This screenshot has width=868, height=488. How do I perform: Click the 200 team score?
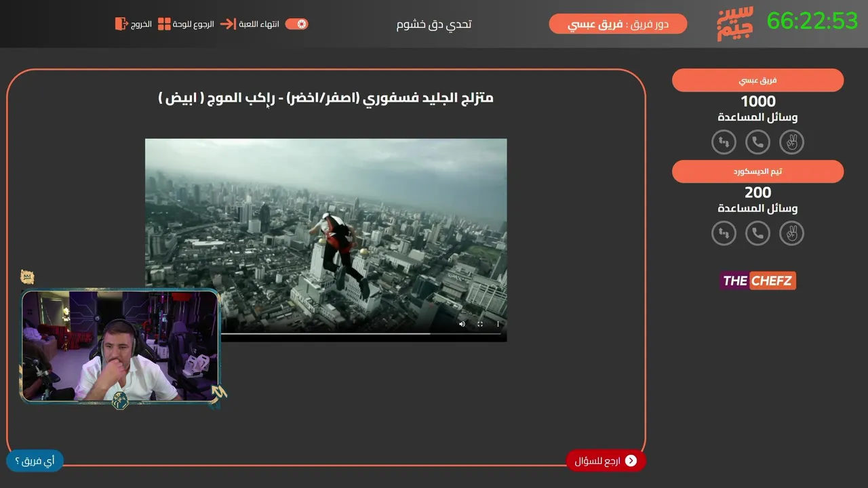[x=757, y=193]
